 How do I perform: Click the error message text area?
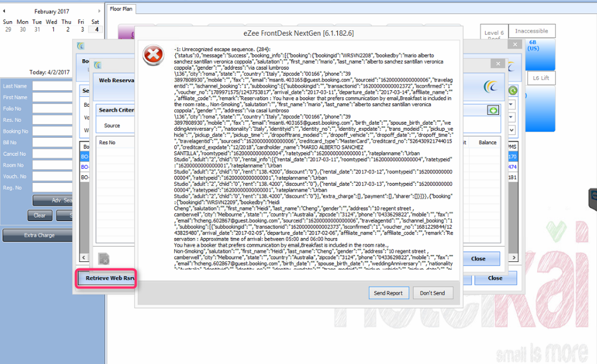[313, 158]
